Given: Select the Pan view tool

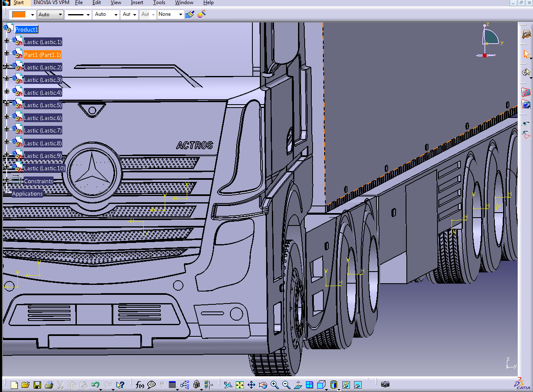Looking at the screenshot, I should pos(251,385).
